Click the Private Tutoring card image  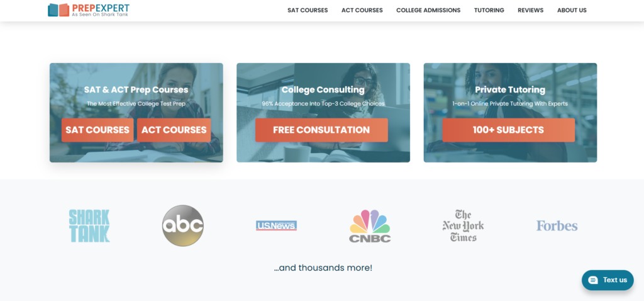tap(510, 113)
